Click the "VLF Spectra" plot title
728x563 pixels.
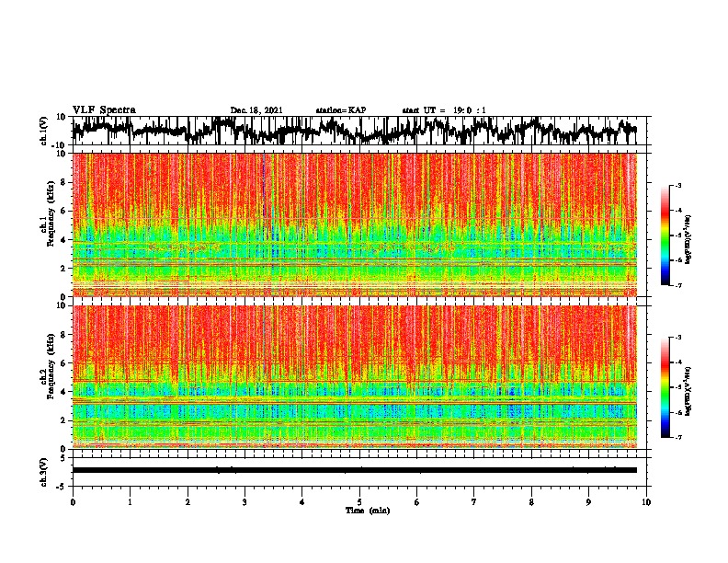click(105, 109)
